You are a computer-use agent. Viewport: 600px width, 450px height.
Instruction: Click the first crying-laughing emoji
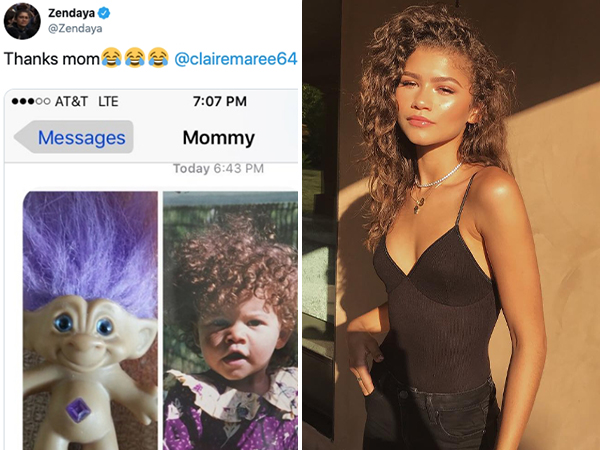(113, 59)
